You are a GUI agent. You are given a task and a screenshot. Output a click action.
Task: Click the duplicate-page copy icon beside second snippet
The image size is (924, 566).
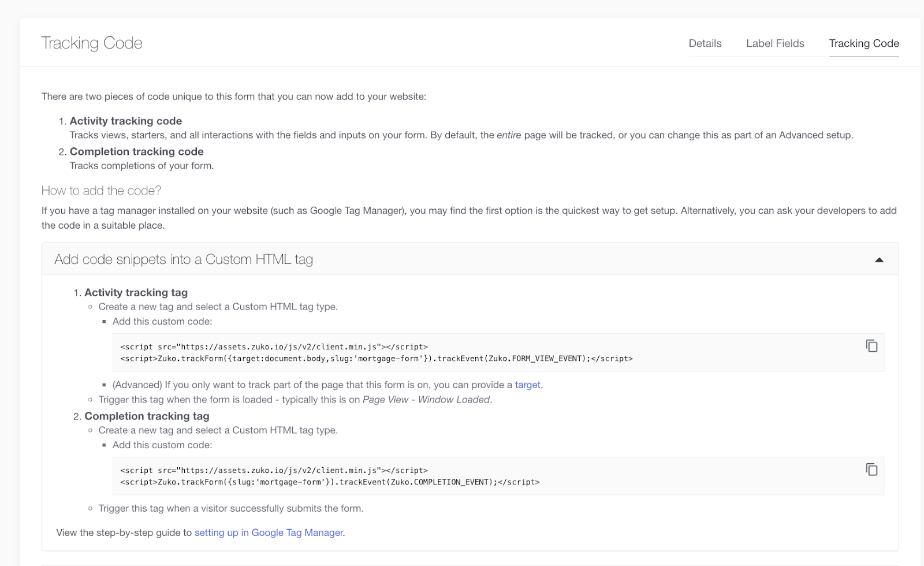[871, 468]
